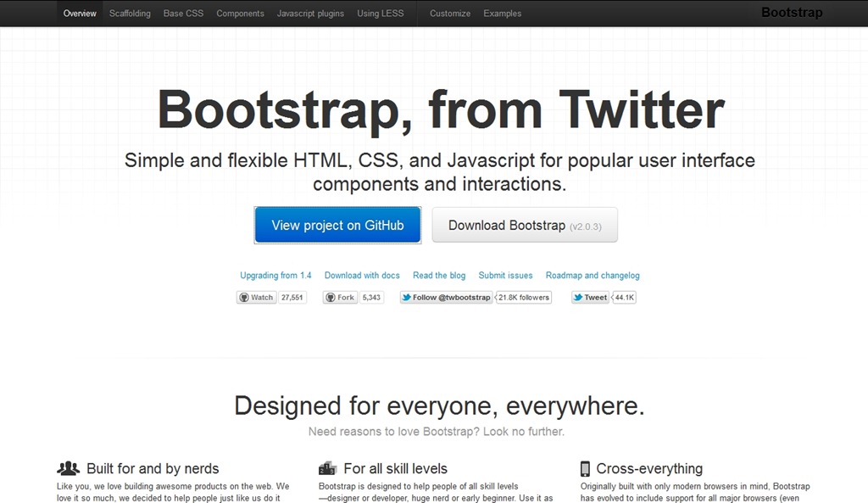Click the Twitter bird icon on Tweet button

(x=578, y=298)
